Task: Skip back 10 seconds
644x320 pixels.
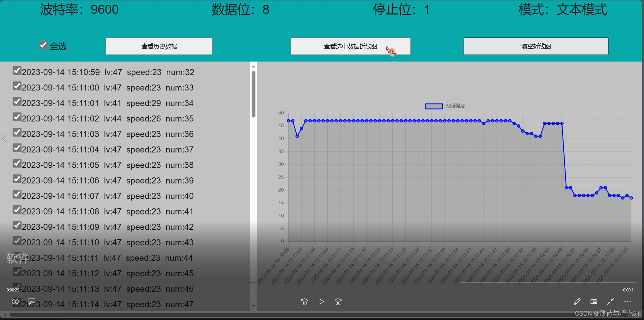Action: [x=304, y=302]
